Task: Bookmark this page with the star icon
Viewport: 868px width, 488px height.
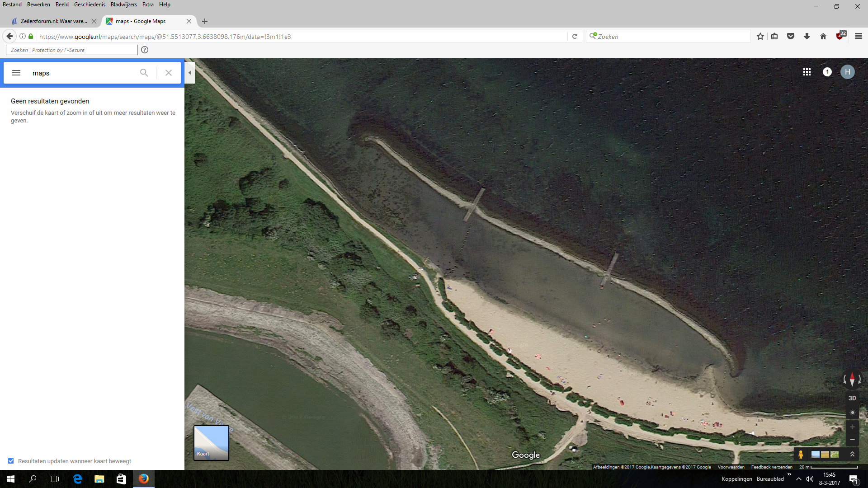Action: point(760,37)
